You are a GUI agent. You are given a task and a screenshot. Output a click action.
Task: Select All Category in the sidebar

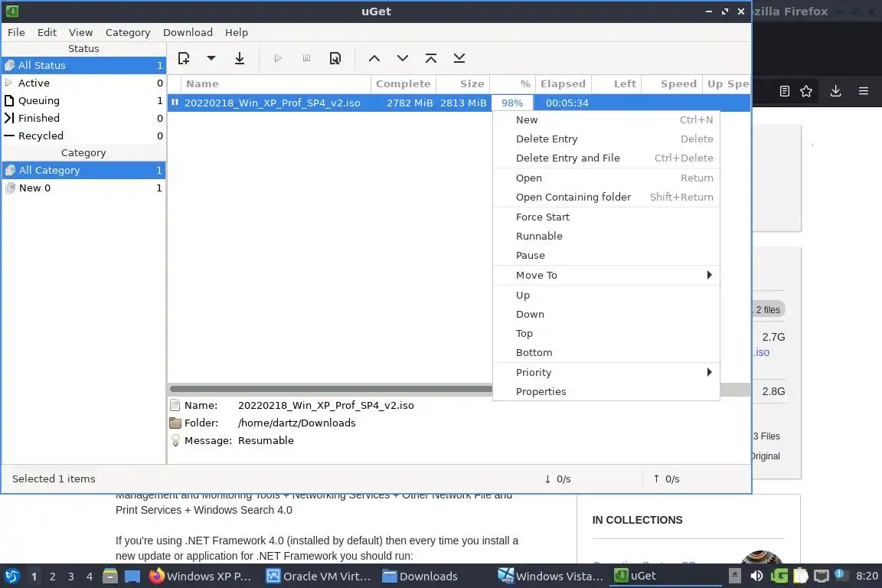[x=83, y=170]
